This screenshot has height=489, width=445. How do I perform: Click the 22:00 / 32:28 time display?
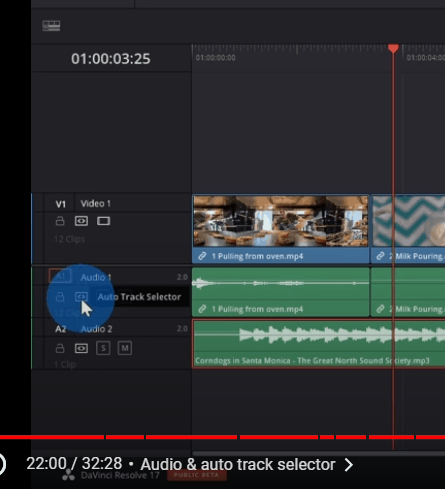tap(74, 464)
